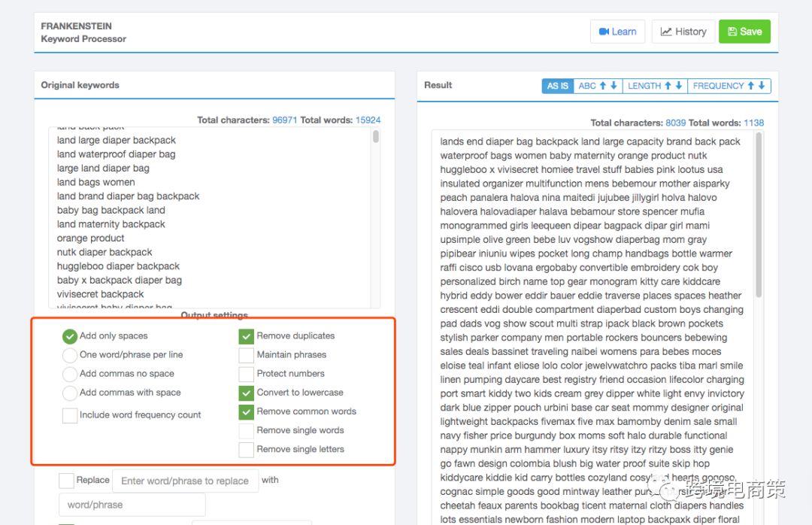
Task: Disable the Convert to lowercase checkbox
Action: (x=246, y=393)
